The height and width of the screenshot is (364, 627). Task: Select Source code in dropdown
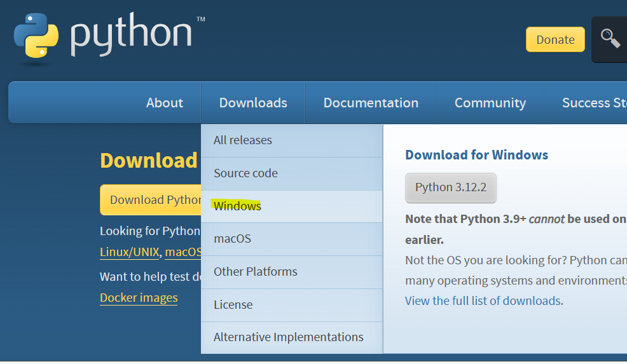292,173
